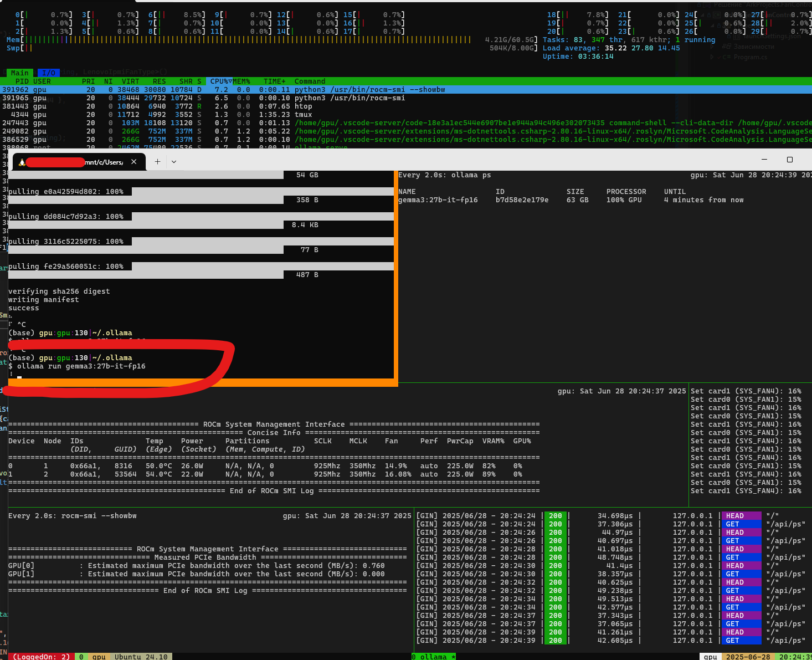Click the 'pulling fe29a560051c: 100%' line
Image resolution: width=812 pixels, height=660 pixels.
(x=66, y=267)
